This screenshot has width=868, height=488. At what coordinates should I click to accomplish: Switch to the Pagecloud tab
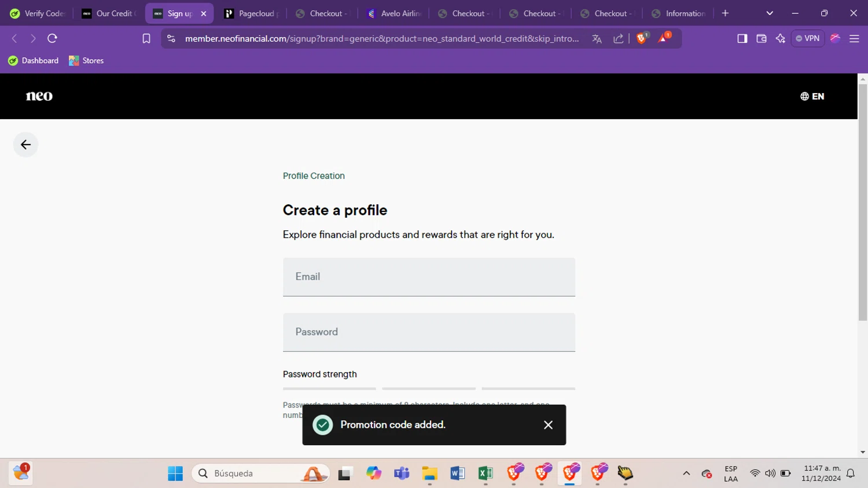pyautogui.click(x=252, y=13)
